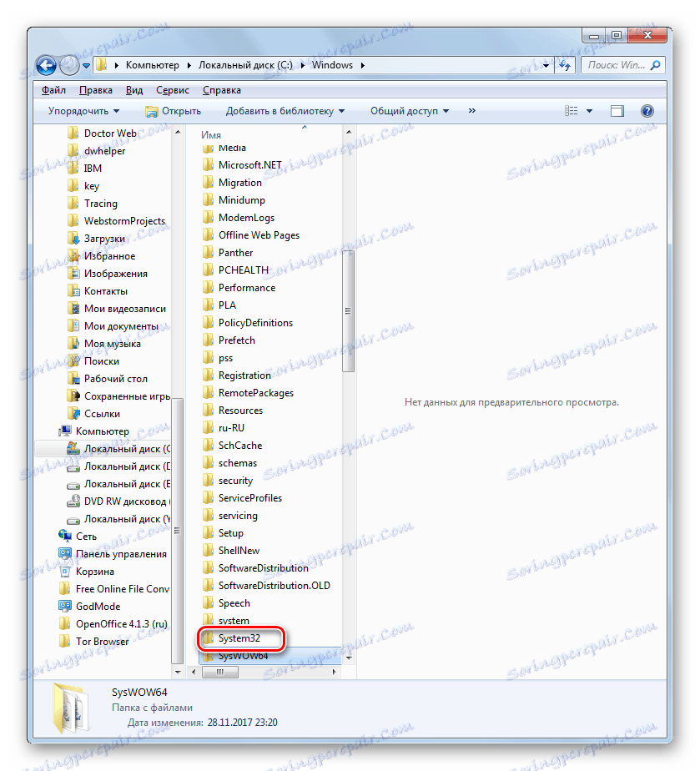700x771 pixels.
Task: Select the SoftwareDistribution.OLD folder
Action: coord(266,586)
